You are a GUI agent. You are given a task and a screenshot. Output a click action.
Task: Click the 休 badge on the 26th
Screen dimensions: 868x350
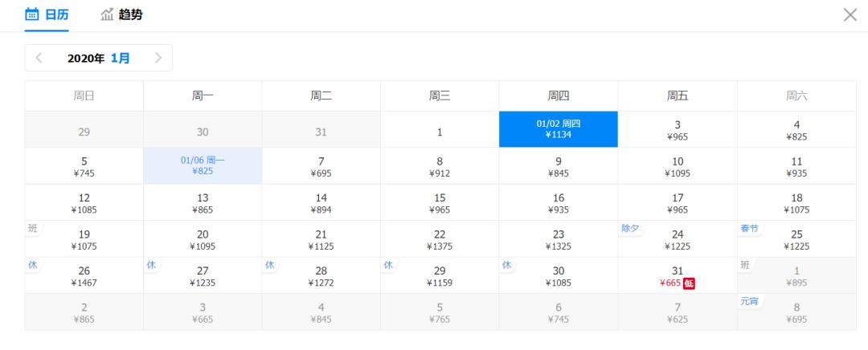(32, 264)
